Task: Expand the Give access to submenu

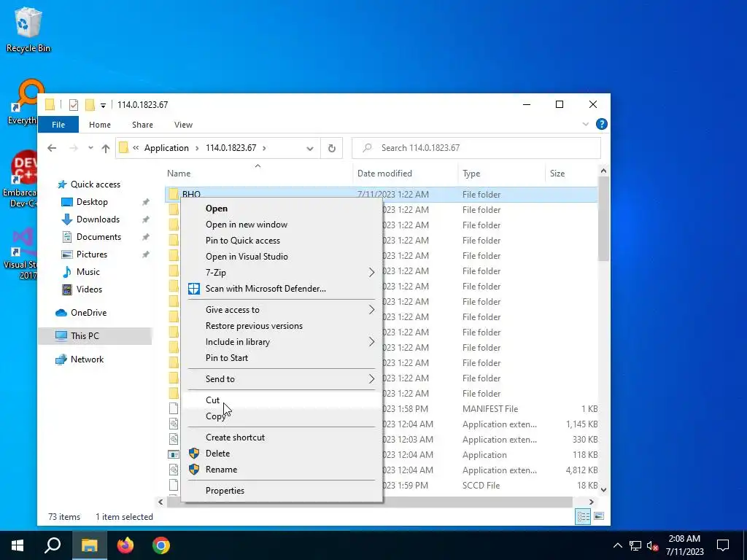Action: (281, 310)
